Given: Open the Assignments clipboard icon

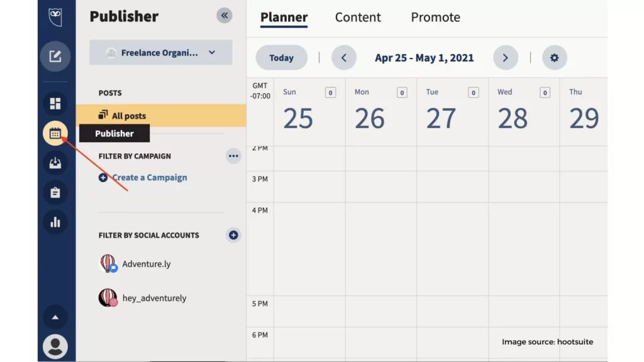Looking at the screenshot, I should pyautogui.click(x=55, y=192).
